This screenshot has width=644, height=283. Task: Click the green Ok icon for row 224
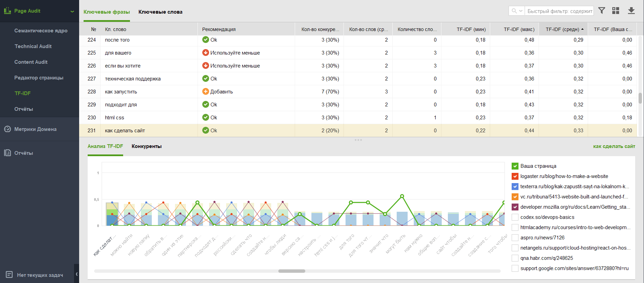coord(206,40)
